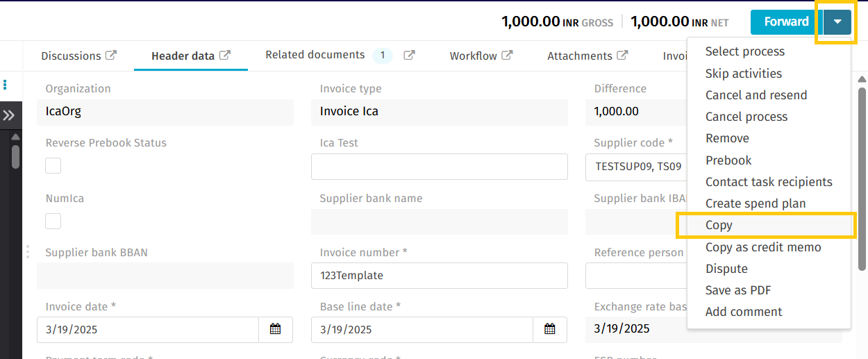Image resolution: width=868 pixels, height=359 pixels.
Task: Click the Workflow tab pop-out icon
Action: tap(508, 56)
